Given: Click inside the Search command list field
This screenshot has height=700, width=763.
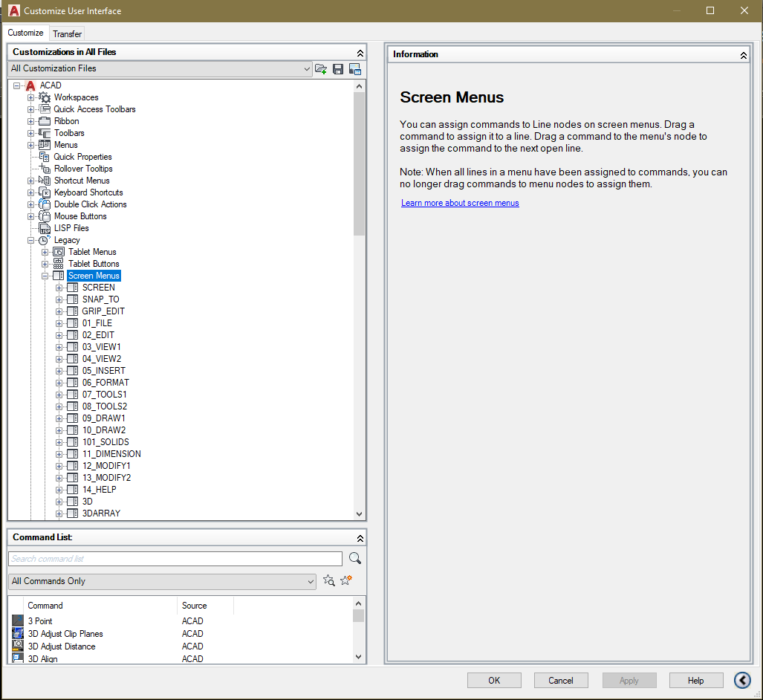Looking at the screenshot, I should [175, 558].
